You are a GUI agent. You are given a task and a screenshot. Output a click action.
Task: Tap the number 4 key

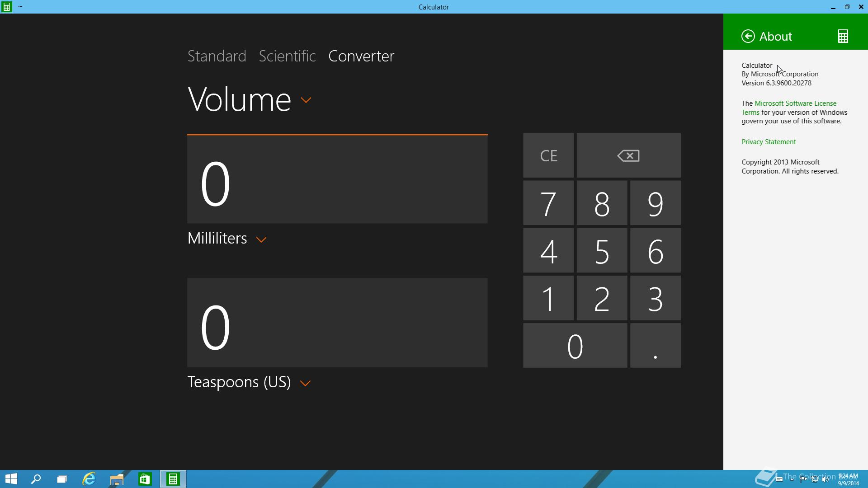pos(548,250)
